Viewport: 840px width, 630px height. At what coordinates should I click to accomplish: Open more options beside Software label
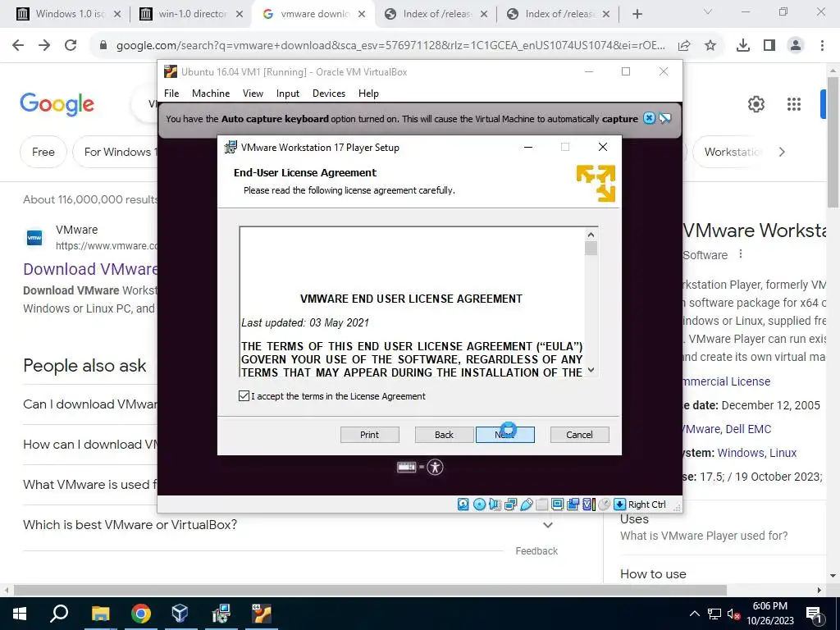pyautogui.click(x=741, y=254)
